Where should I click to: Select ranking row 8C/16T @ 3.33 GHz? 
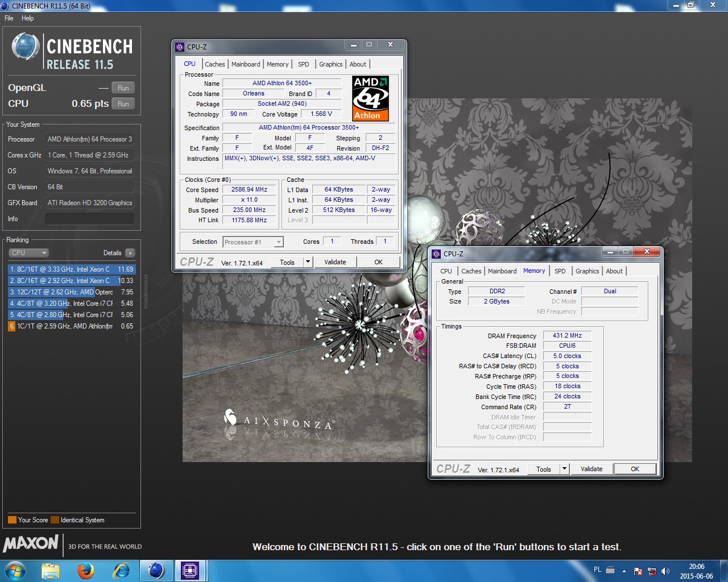(72, 269)
